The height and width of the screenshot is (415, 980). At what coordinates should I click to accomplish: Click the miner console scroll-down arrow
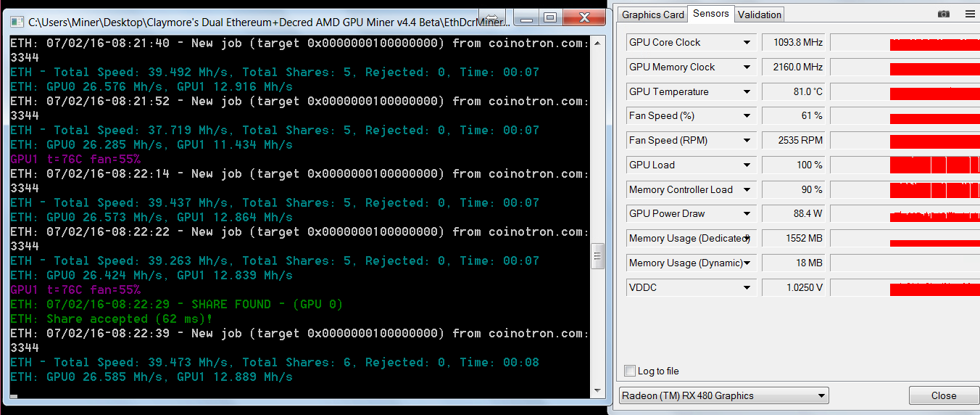pos(598,392)
